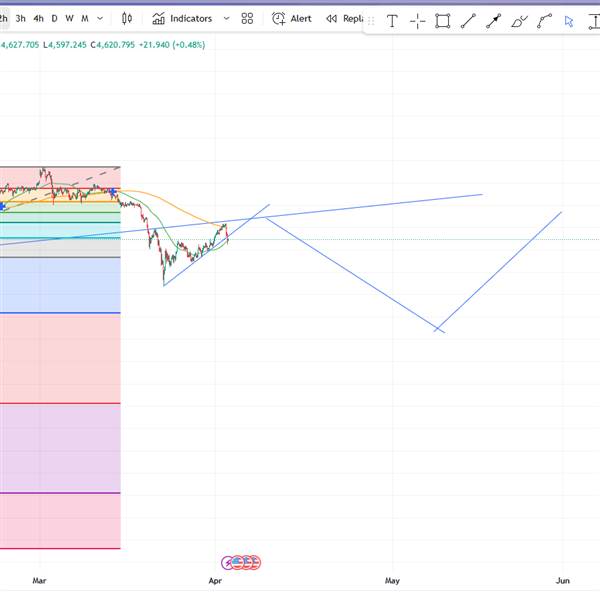Select the Trend Line tool

468,21
